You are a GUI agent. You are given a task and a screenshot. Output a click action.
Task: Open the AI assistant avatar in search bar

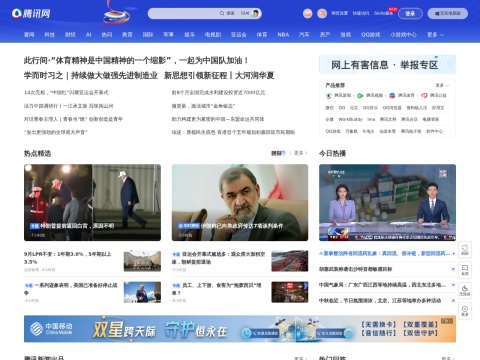pyautogui.click(x=256, y=13)
